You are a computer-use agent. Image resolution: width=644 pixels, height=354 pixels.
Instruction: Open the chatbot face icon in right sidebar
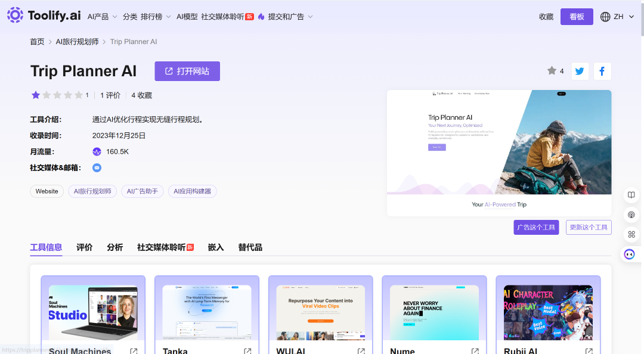pos(630,254)
